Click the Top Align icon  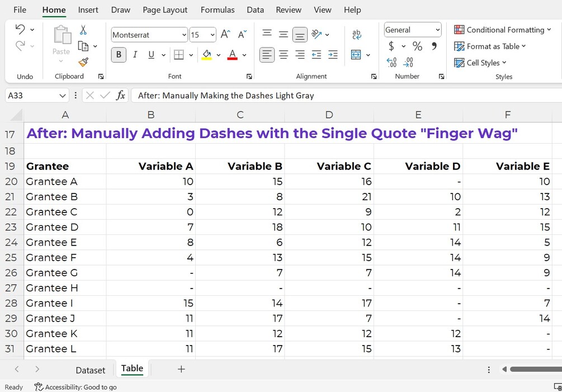pyautogui.click(x=267, y=34)
